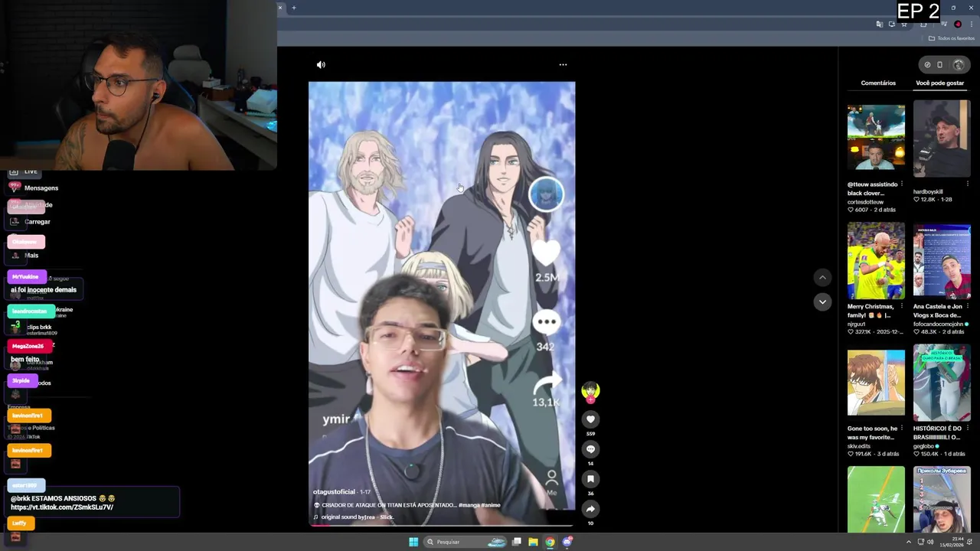Open File Explorer from the taskbar
The width and height of the screenshot is (980, 551).
pyautogui.click(x=533, y=542)
